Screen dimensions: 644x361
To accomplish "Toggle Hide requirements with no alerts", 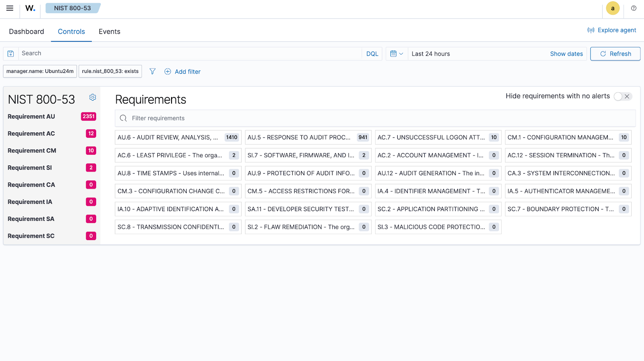I will [623, 96].
